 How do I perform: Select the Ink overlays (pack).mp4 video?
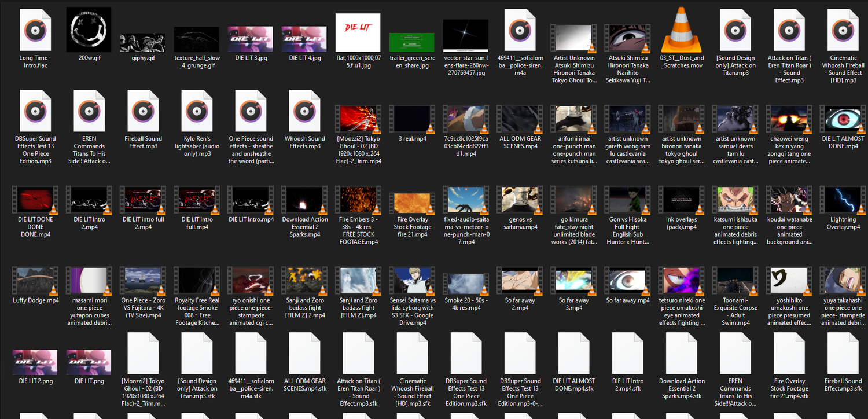(x=682, y=200)
